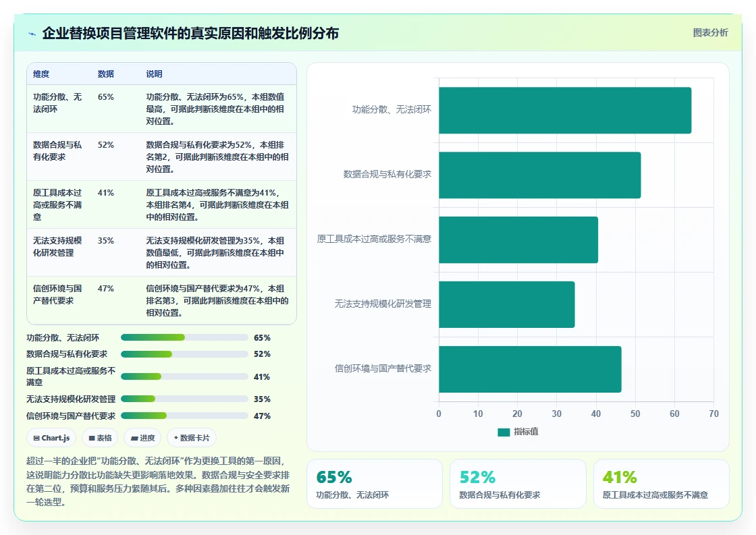Click the summary paragraph starting 超过一半的企业
Screen dimensions: 756x535
click(158, 481)
